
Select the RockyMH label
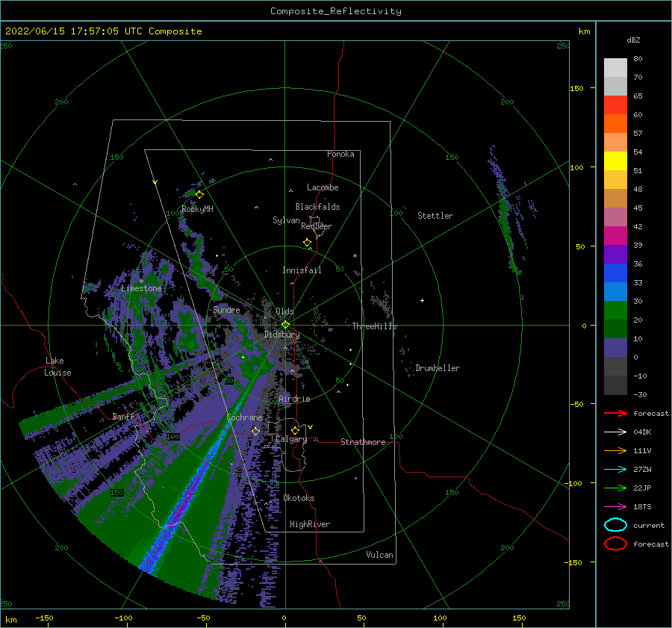197,209
